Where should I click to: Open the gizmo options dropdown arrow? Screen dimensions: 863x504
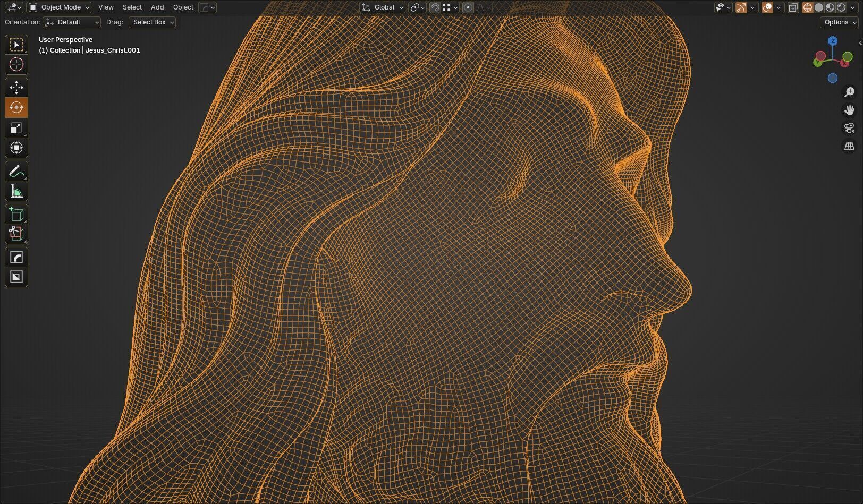752,7
